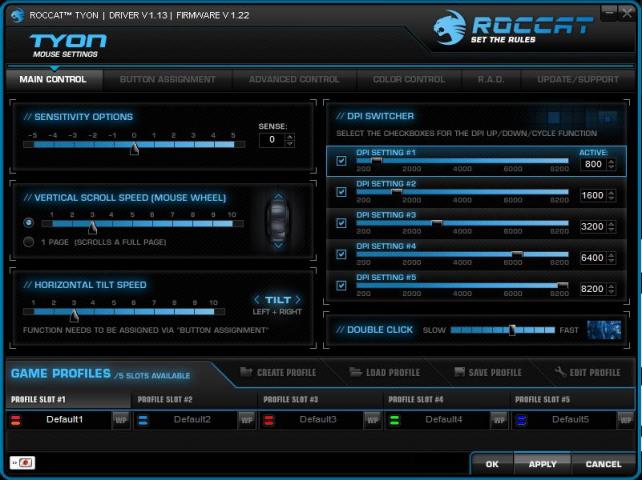Select the scroll speed slider radio button

[x=29, y=222]
